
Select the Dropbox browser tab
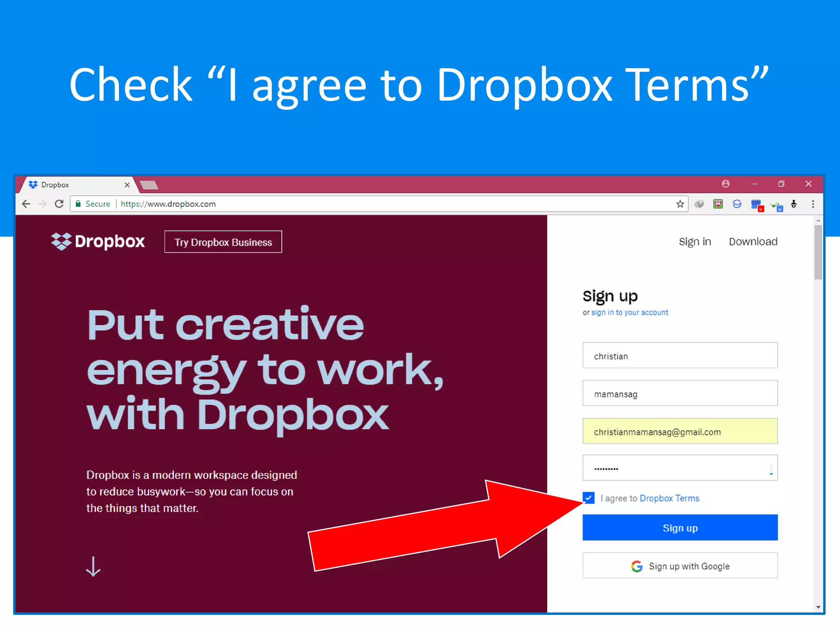[78, 185]
